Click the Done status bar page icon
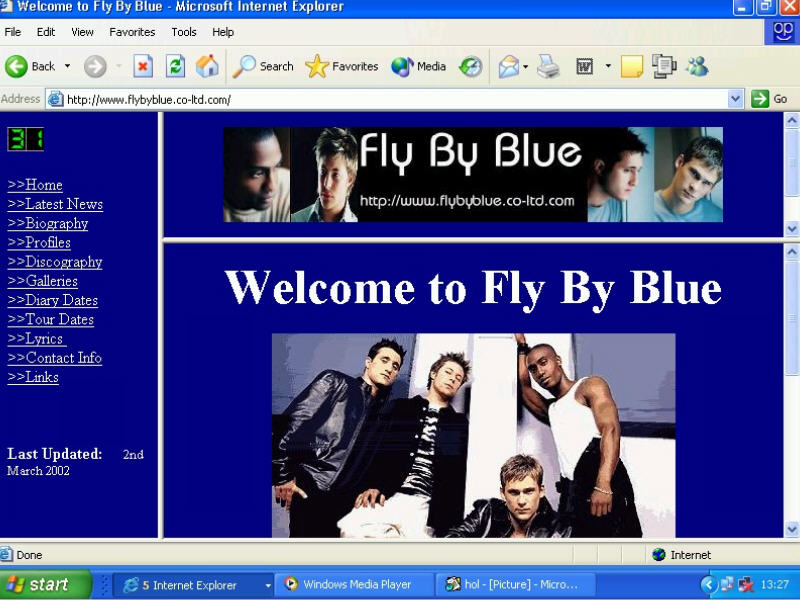The height and width of the screenshot is (600, 800). coord(7,555)
